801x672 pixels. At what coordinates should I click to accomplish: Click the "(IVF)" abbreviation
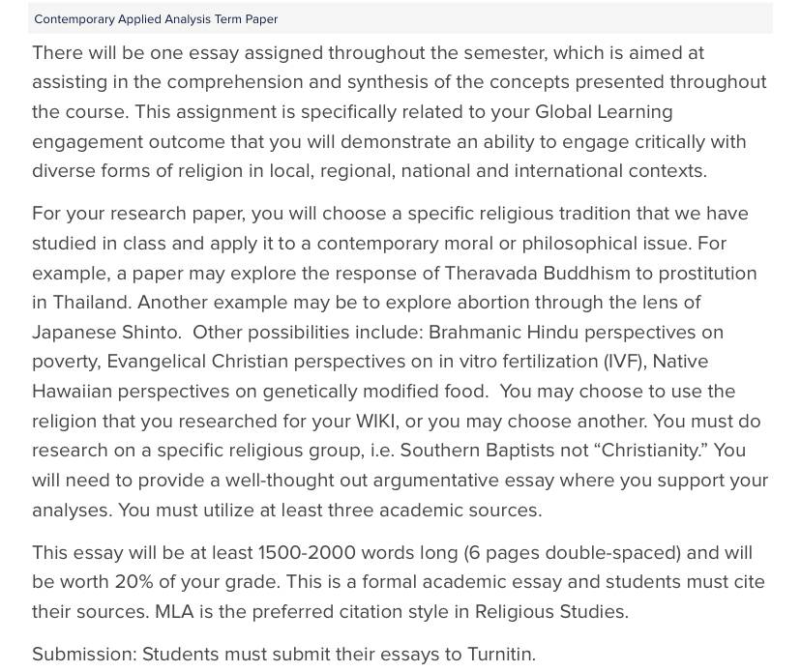tap(625, 362)
